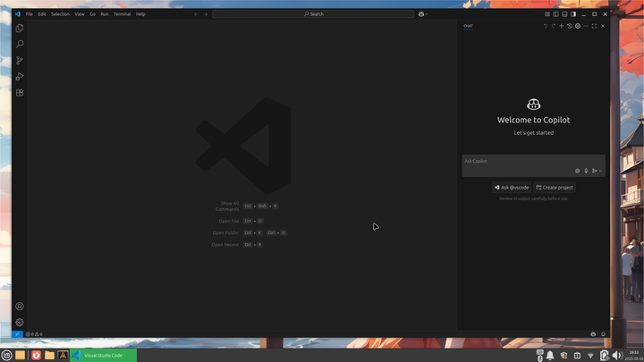Go forward using the navigation arrow
The image size is (644, 362).
tap(206, 14)
